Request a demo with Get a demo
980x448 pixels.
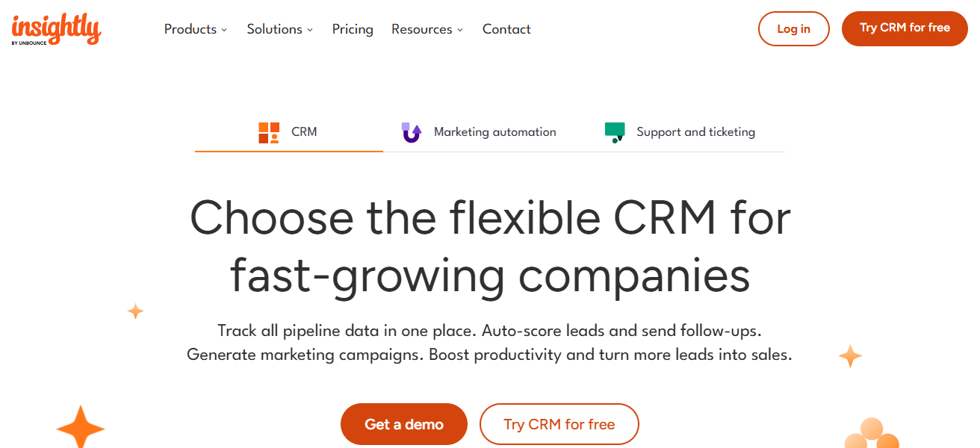(404, 424)
